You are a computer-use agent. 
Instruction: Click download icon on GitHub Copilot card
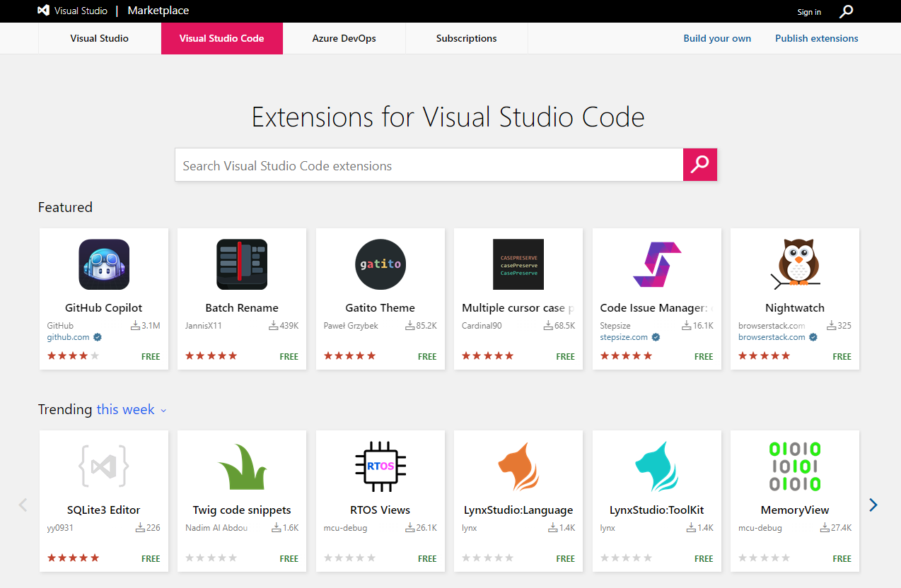coord(135,326)
